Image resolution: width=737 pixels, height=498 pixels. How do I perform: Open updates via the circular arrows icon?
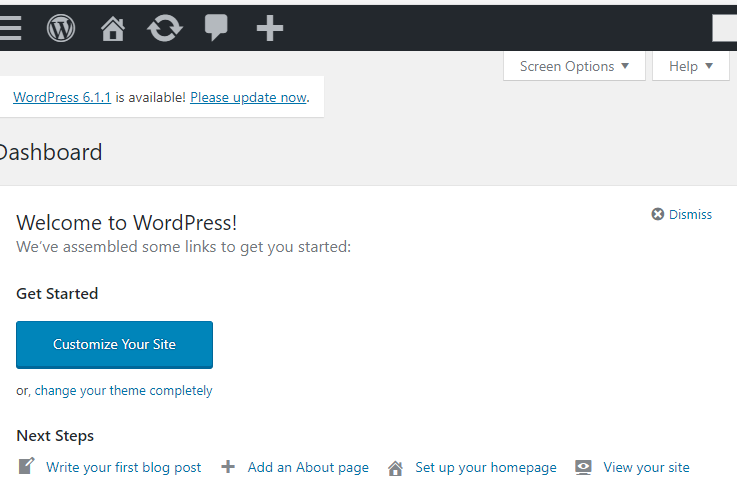(165, 28)
